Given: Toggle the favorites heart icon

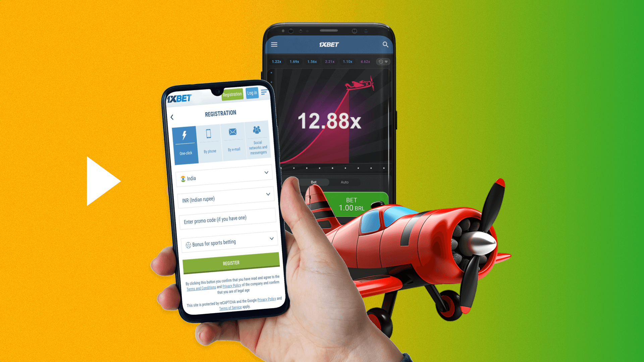Looking at the screenshot, I should click(386, 61).
